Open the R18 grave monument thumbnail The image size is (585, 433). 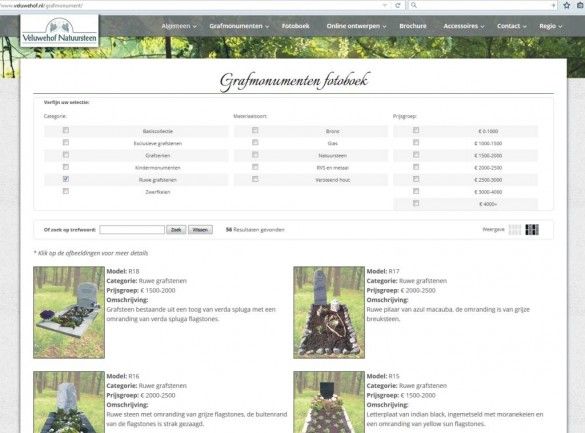point(69,313)
